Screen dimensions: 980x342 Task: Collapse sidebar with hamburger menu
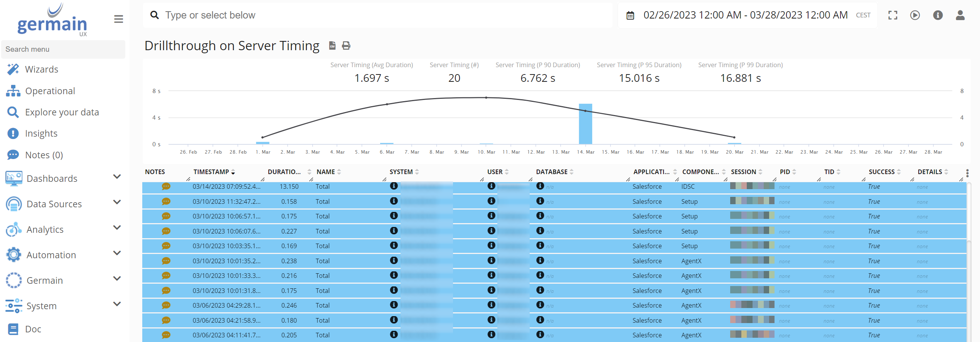point(118,19)
